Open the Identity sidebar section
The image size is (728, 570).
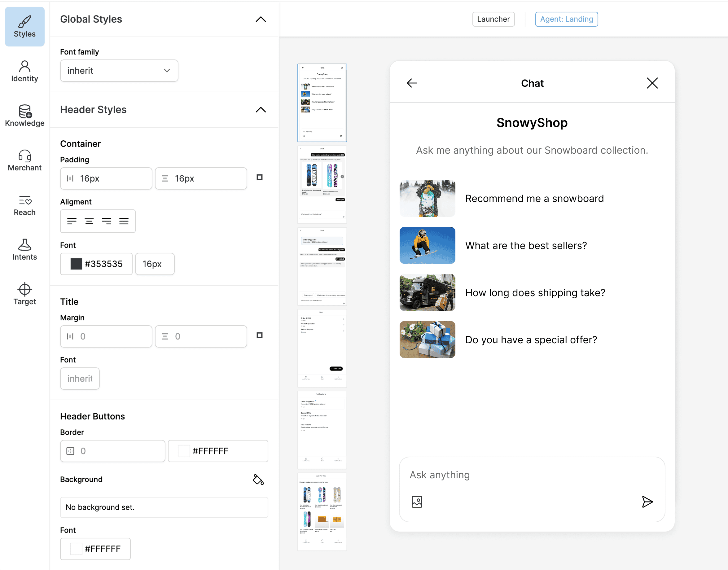[x=24, y=71]
